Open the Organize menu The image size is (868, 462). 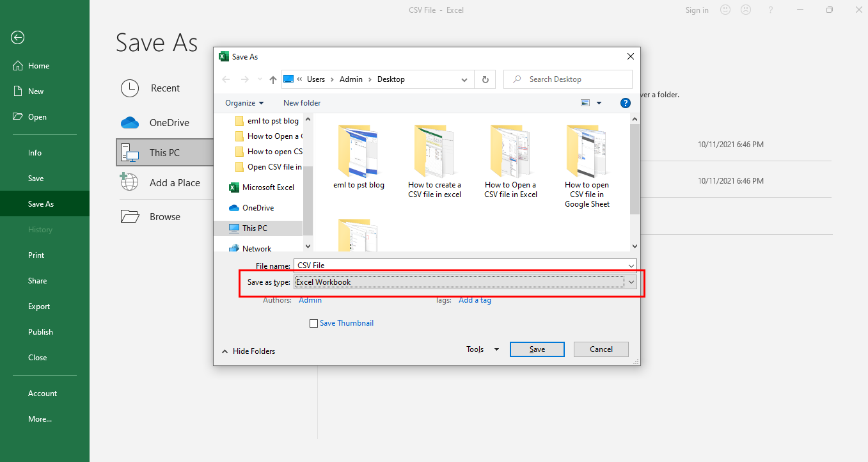[x=243, y=102]
